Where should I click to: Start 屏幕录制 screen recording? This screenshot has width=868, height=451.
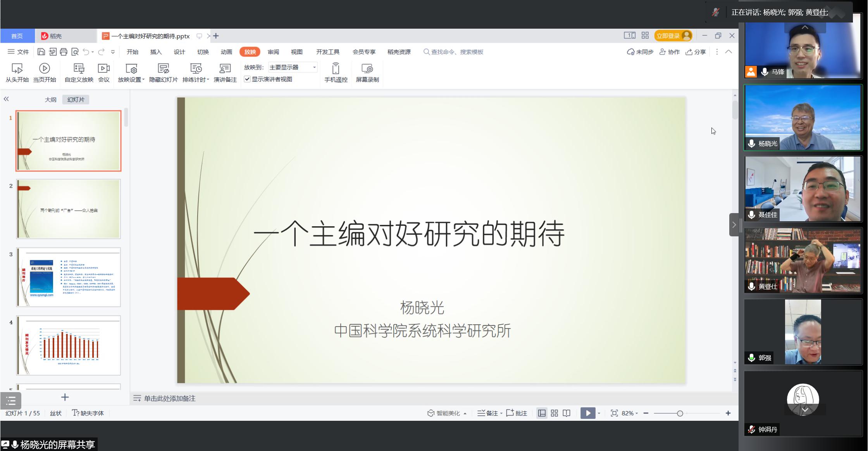[x=367, y=69]
